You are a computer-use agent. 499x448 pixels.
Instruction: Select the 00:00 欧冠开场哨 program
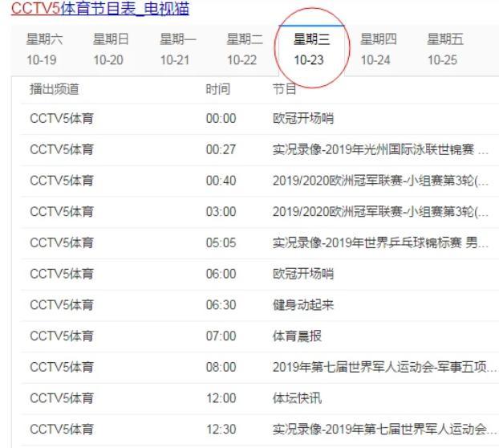click(x=303, y=119)
